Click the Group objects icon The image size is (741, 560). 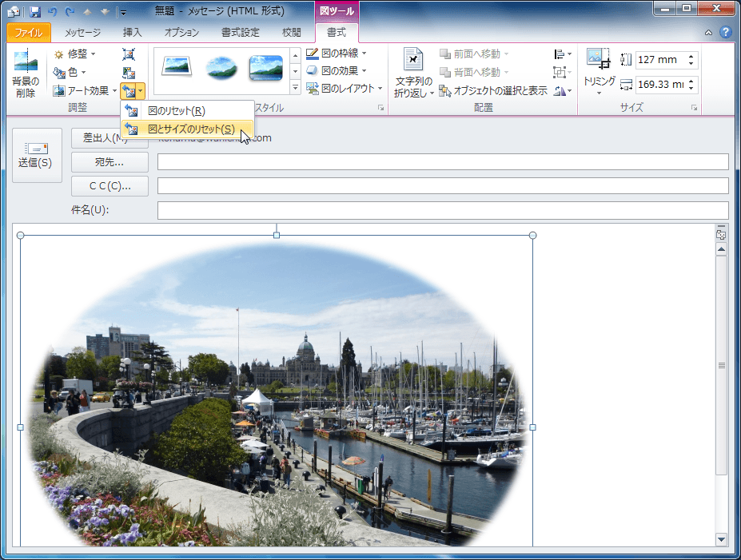563,72
